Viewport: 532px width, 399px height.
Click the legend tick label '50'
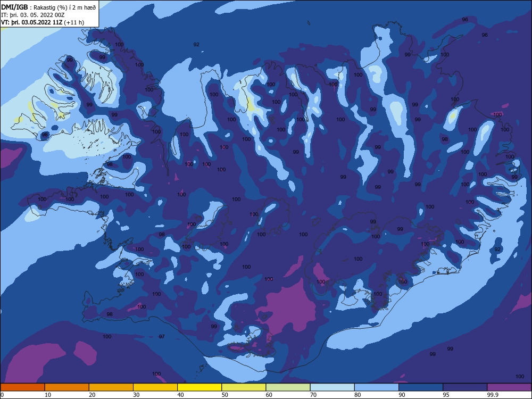(225, 395)
